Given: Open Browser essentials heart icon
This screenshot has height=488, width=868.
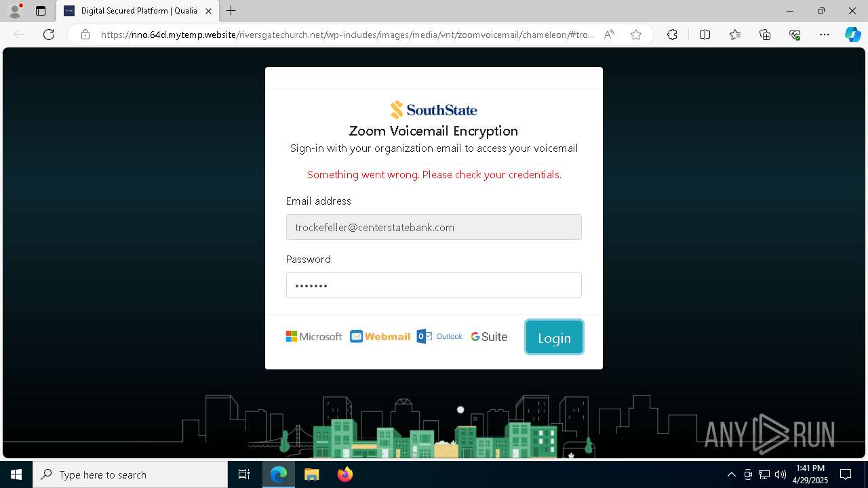Looking at the screenshot, I should 795,35.
